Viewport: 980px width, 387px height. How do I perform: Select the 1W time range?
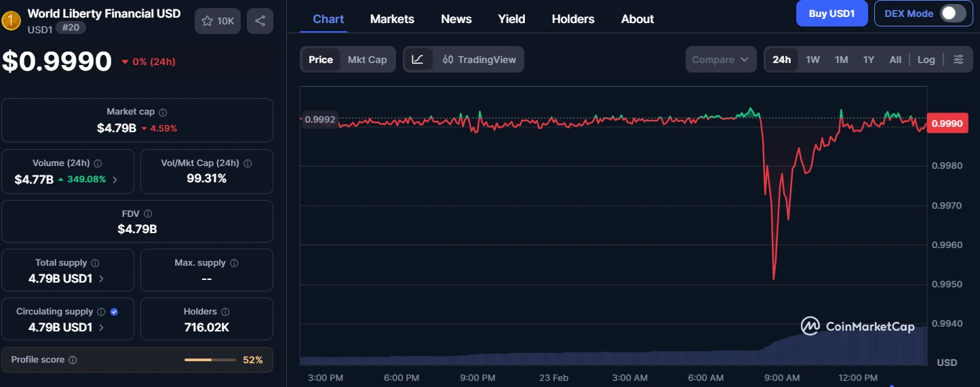click(x=812, y=60)
